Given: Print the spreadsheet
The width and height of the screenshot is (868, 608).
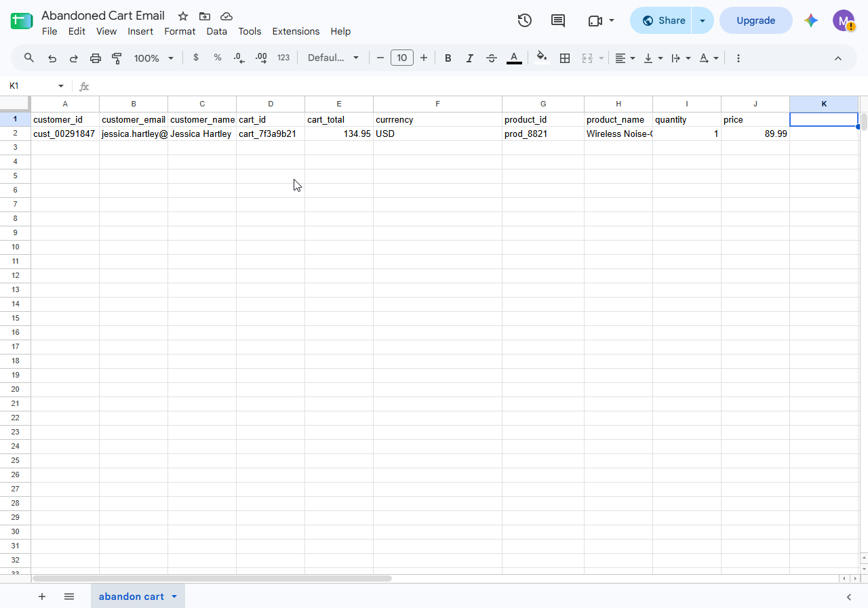Looking at the screenshot, I should (96, 58).
